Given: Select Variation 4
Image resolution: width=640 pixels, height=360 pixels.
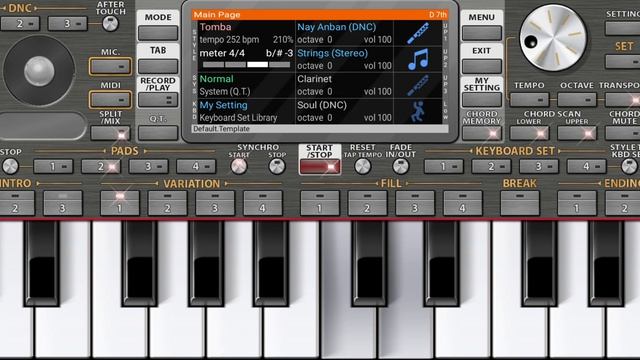Looking at the screenshot, I should click(262, 203).
